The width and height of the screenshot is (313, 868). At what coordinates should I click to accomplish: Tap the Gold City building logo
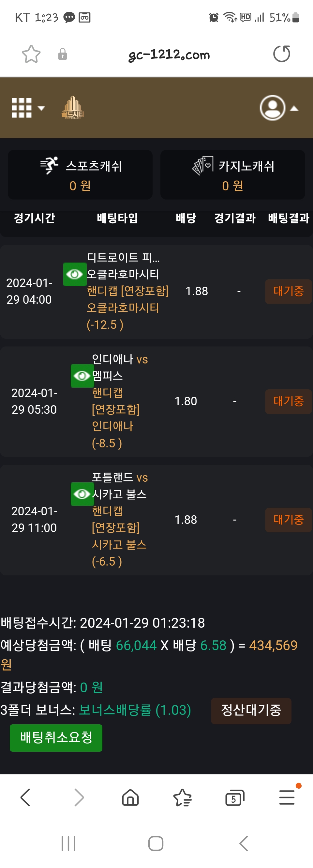(x=73, y=107)
